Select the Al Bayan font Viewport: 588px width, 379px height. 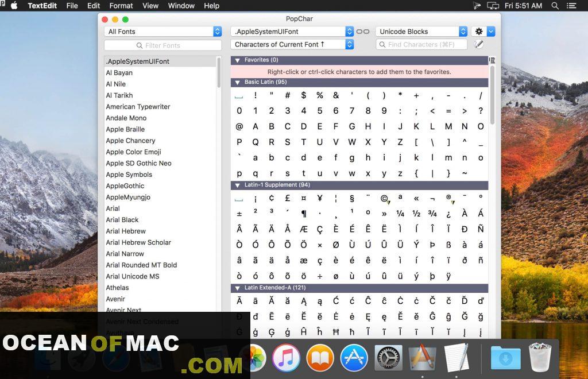(119, 73)
